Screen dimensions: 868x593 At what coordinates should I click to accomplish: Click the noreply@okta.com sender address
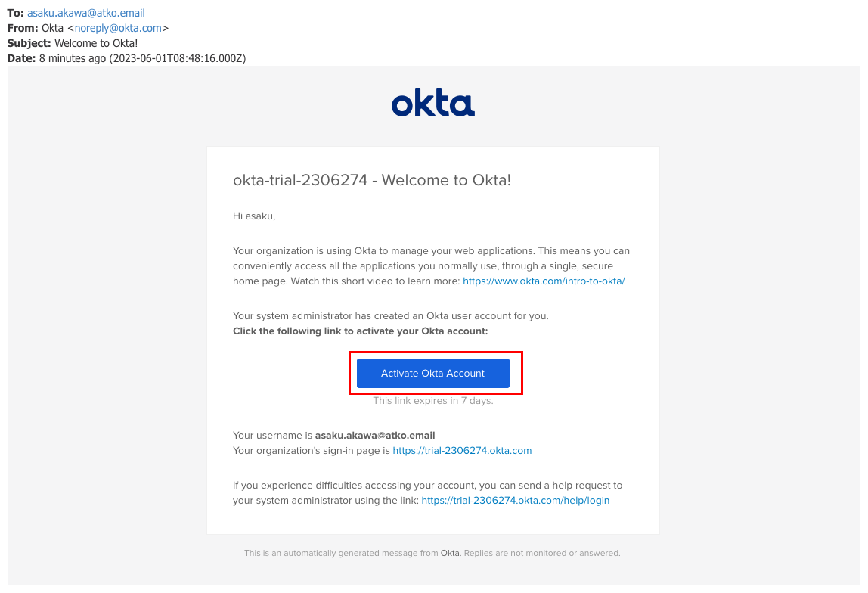(118, 28)
